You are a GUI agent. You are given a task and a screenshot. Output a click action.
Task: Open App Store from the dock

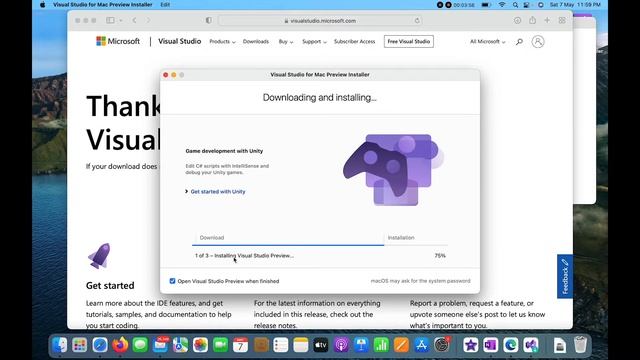click(422, 345)
